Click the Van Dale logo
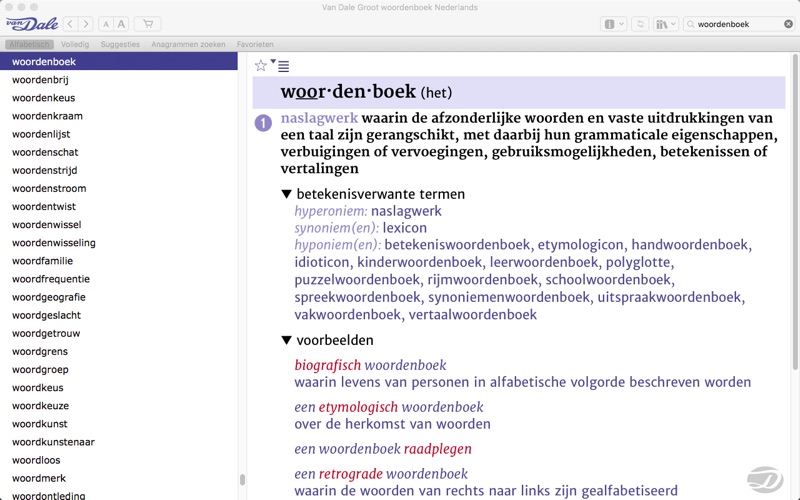The image size is (800, 500). coord(32,24)
